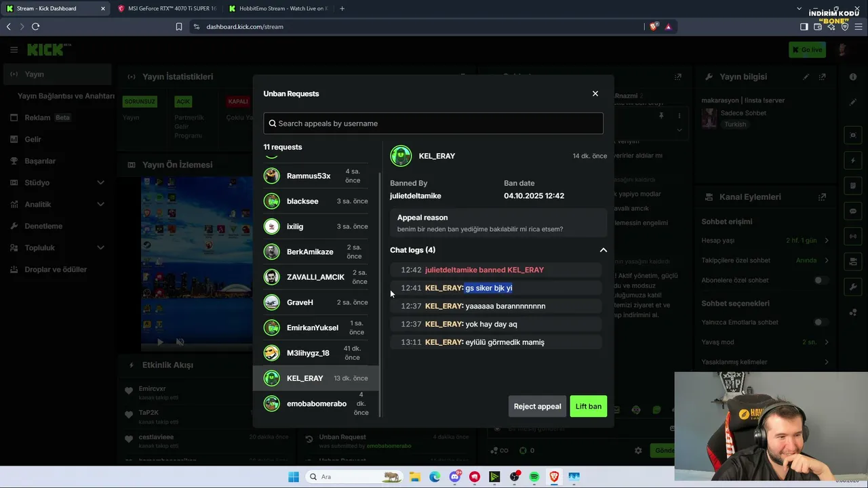Open Yavaş mod setting
868x488 pixels.
click(x=766, y=342)
